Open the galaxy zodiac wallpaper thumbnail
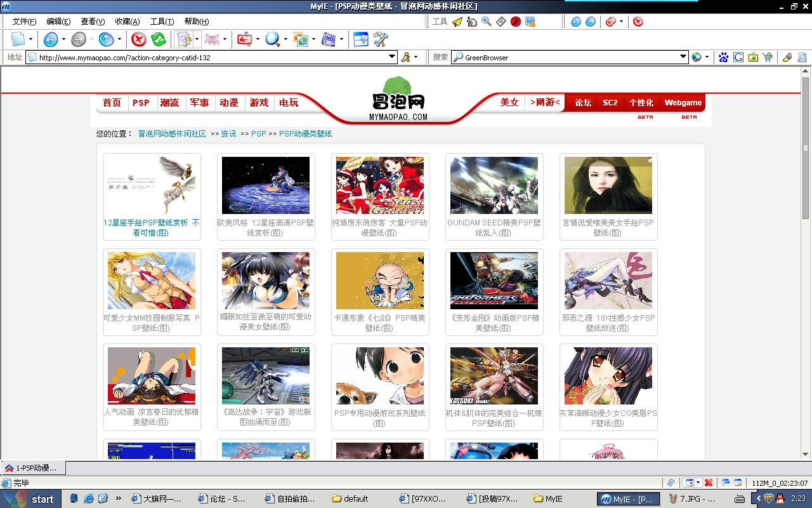812x508 pixels. (266, 185)
